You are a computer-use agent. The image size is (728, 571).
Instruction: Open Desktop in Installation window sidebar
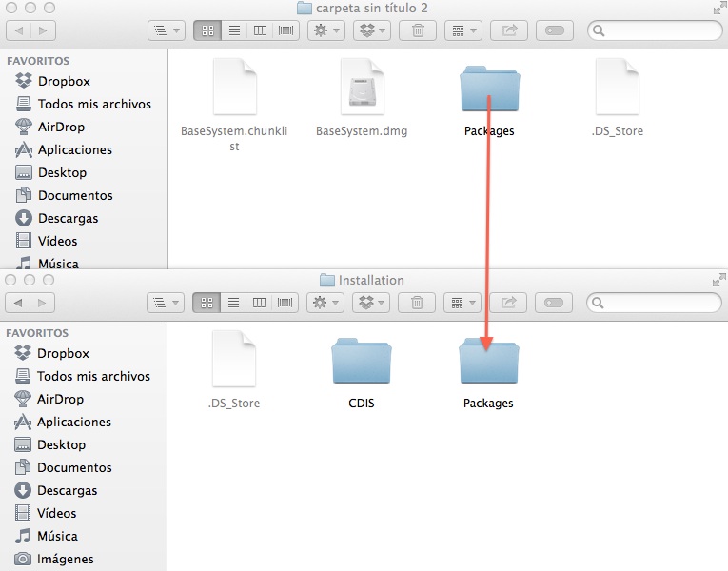pos(49,444)
